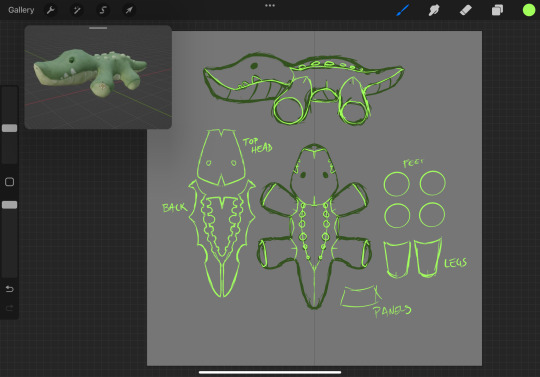Viewport: 540px width, 377px height.
Task: Click the brush size slider handle
Action: 10,128
